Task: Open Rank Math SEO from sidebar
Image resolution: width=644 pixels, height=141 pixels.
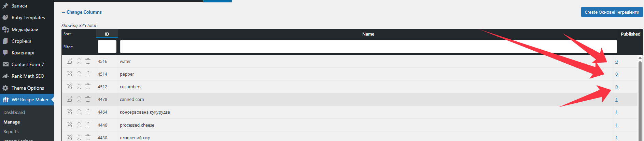Action: (x=27, y=76)
